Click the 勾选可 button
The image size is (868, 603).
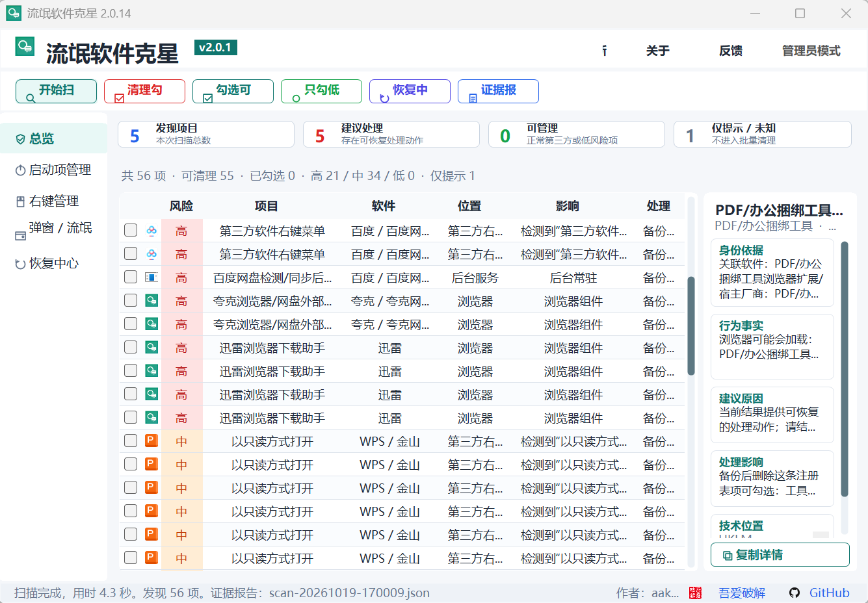[x=233, y=91]
